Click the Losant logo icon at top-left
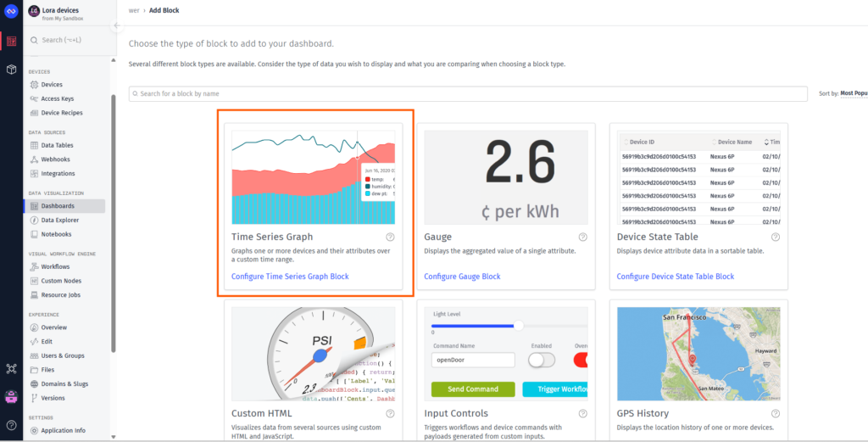Viewport: 868px width, 442px height. coord(11,11)
